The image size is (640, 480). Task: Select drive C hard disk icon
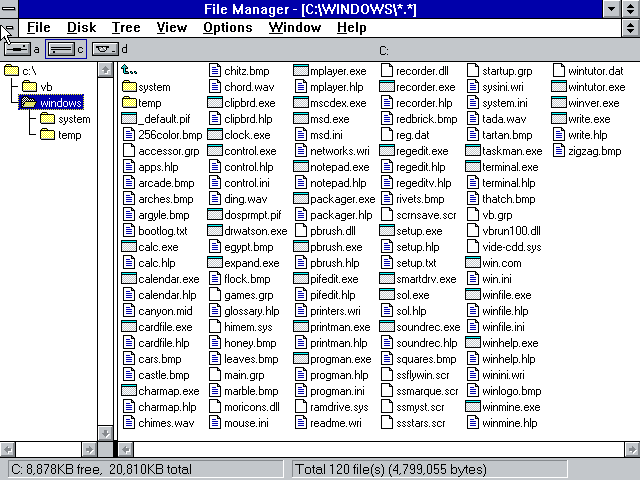pos(61,48)
